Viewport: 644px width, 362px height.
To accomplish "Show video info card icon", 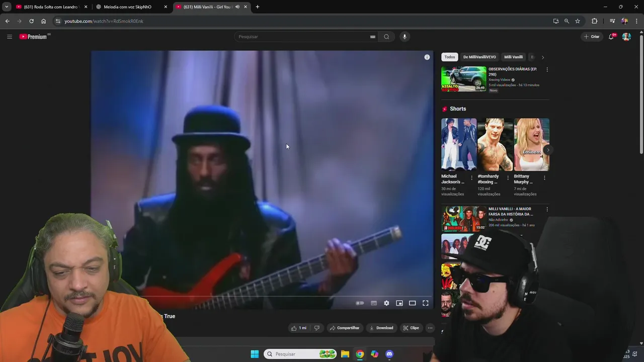I will tap(427, 57).
